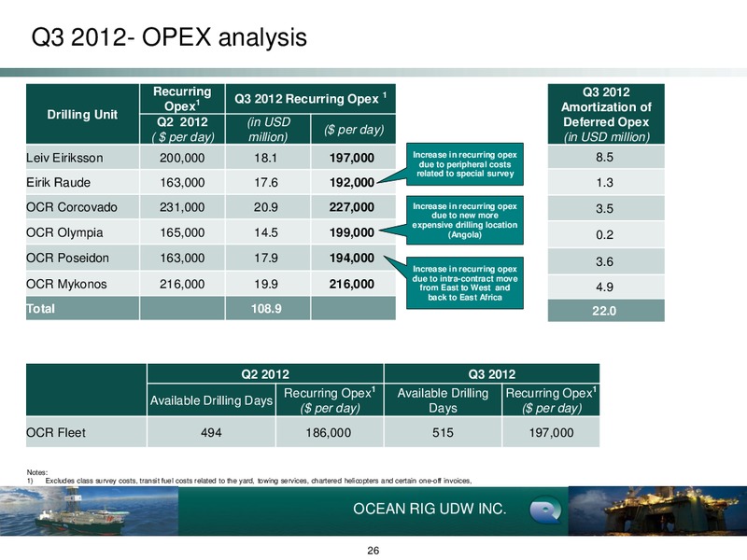This screenshot has width=747, height=560.
Task: Click the slide title 'Q3 2012- OPEX analysis'
Action: point(169,37)
